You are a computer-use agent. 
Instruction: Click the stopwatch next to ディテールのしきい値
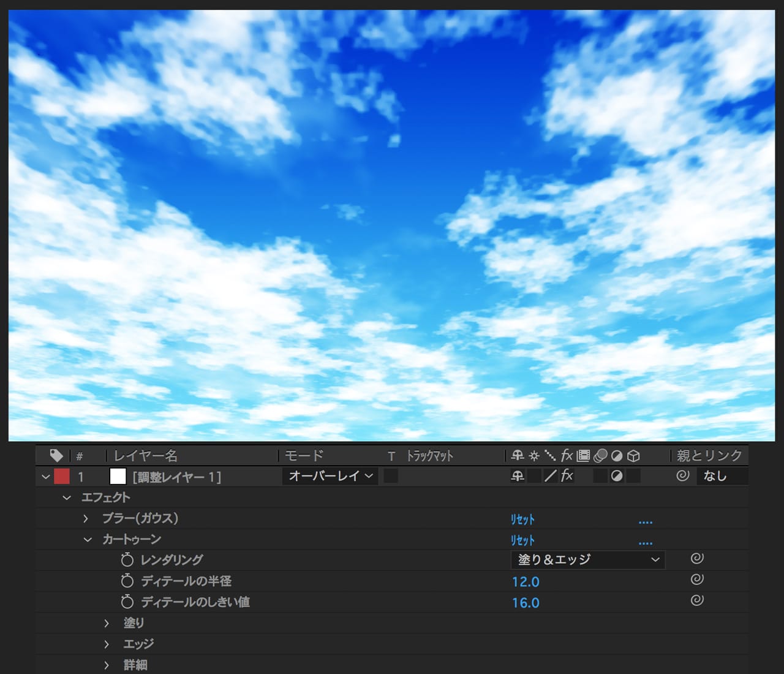tap(127, 601)
